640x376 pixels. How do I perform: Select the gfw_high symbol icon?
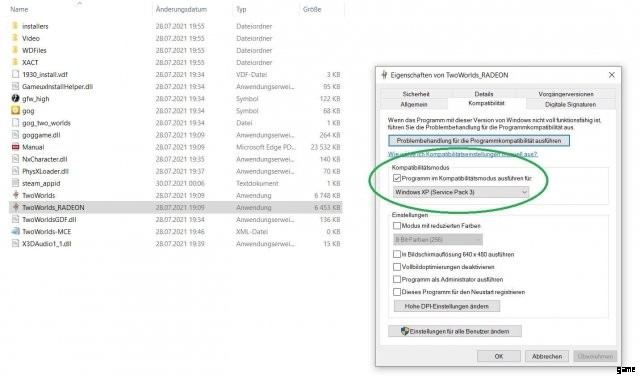pyautogui.click(x=15, y=98)
